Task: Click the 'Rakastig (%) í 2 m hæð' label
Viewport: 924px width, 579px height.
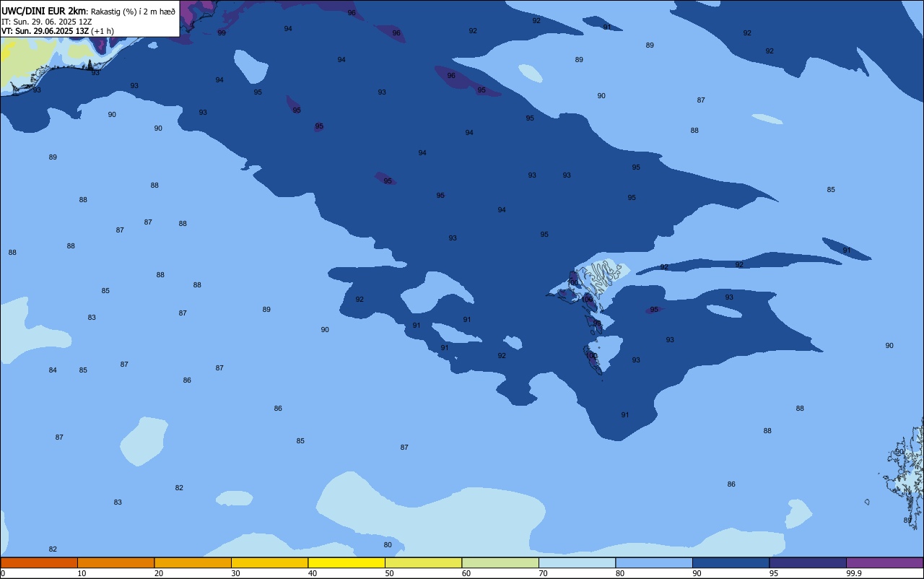Action: point(133,12)
